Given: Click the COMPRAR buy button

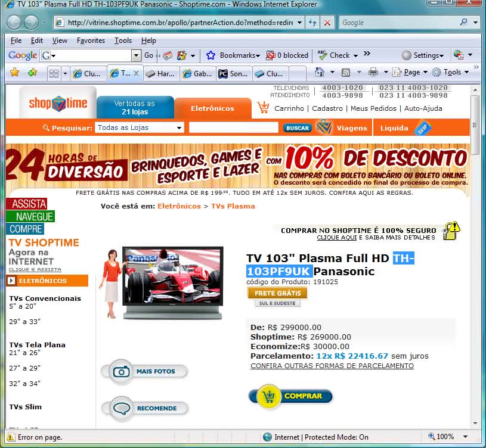Looking at the screenshot, I should pos(291,396).
